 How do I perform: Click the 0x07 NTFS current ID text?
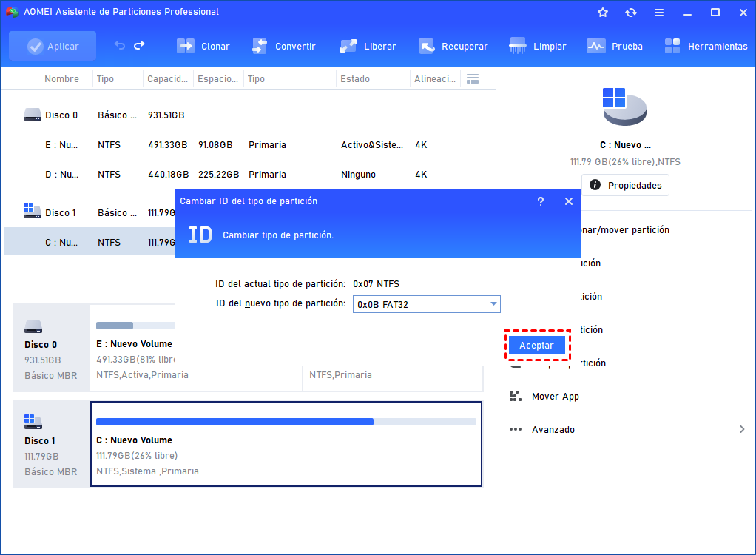click(x=376, y=284)
